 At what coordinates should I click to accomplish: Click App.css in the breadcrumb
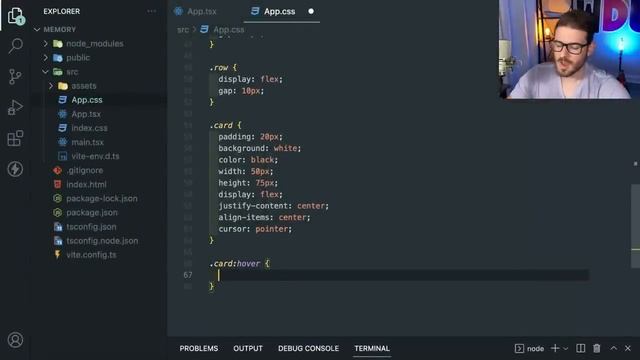coord(229,29)
